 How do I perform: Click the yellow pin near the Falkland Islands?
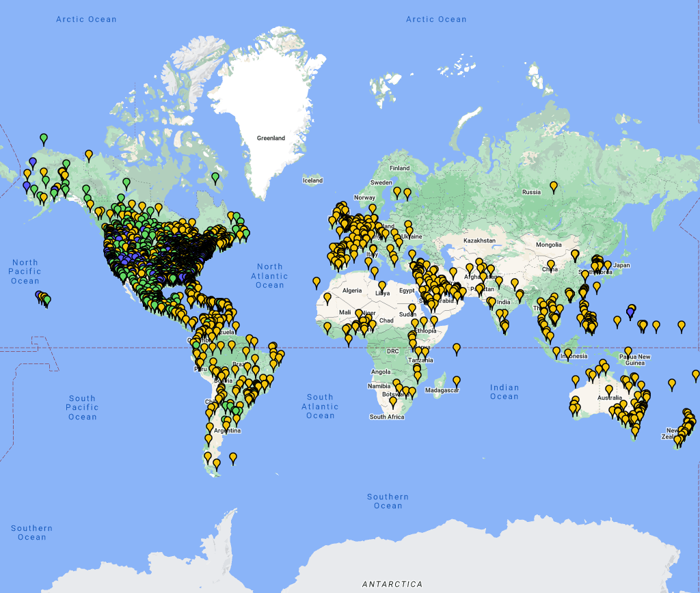233,457
